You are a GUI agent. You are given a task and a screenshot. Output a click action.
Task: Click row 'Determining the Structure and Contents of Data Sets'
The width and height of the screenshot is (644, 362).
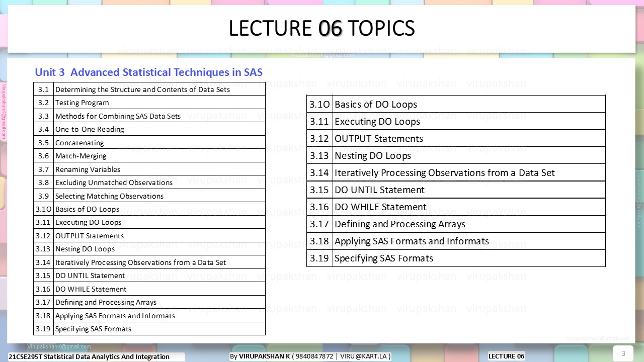click(x=149, y=89)
